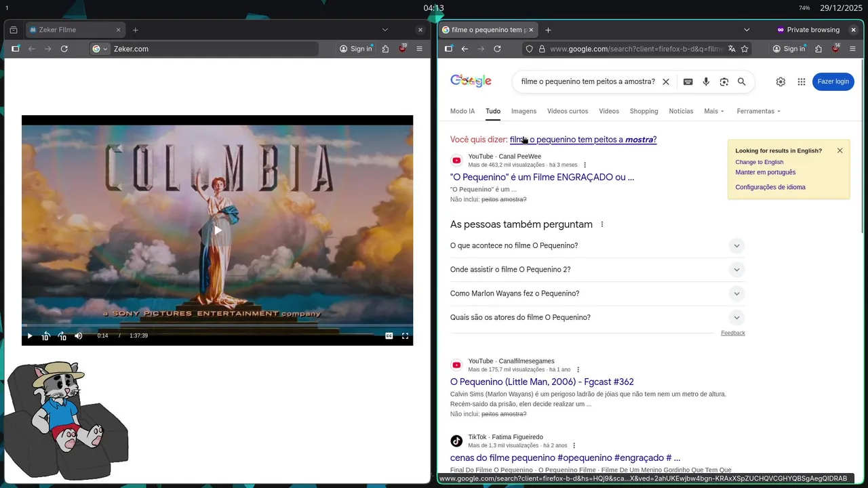The image size is (868, 488).
Task: Go back in the Zeker window
Action: click(32, 49)
